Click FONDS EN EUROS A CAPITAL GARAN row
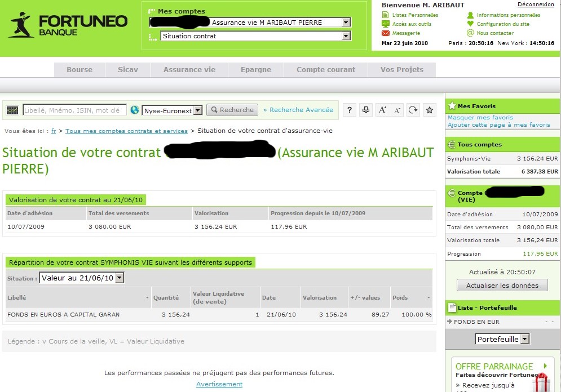Viewport: 561px width, 392px height. (x=219, y=314)
